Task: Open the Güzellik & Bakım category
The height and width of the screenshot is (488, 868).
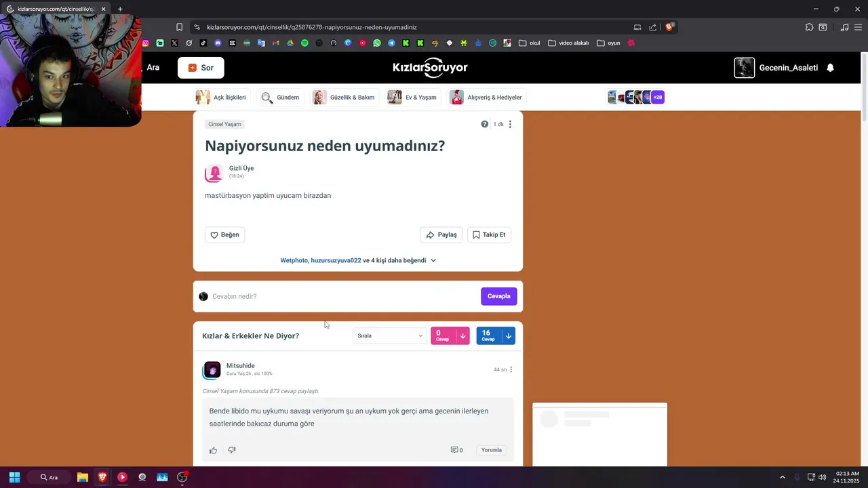Action: click(344, 97)
